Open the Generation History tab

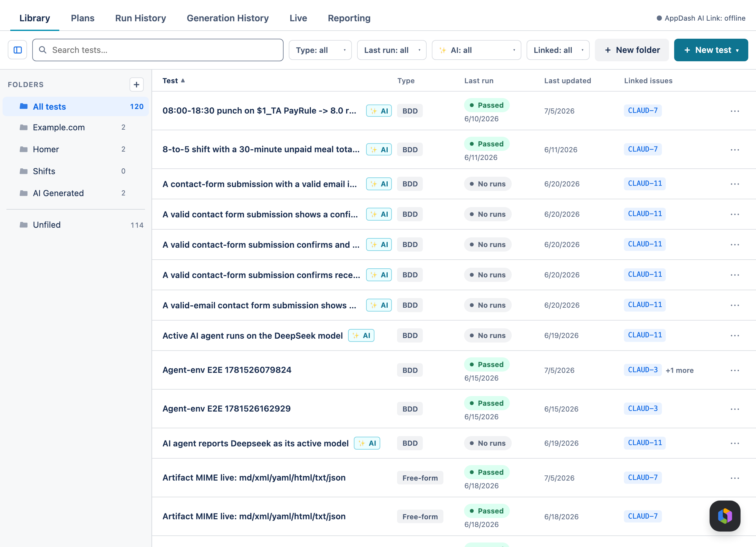228,18
